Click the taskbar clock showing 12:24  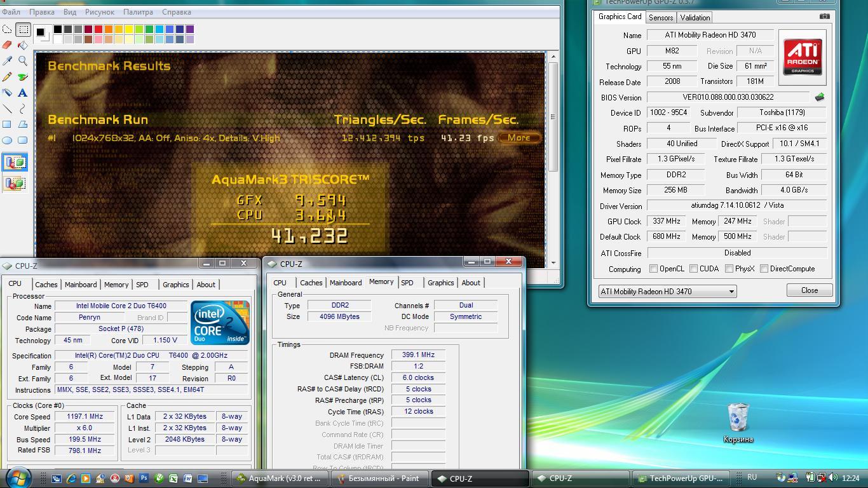pyautogui.click(x=850, y=478)
